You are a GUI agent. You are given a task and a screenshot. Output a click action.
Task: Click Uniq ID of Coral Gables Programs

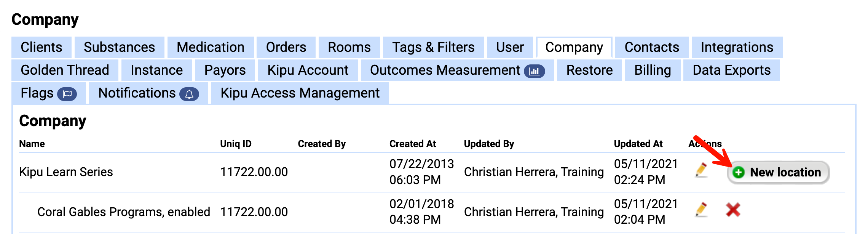tap(254, 212)
